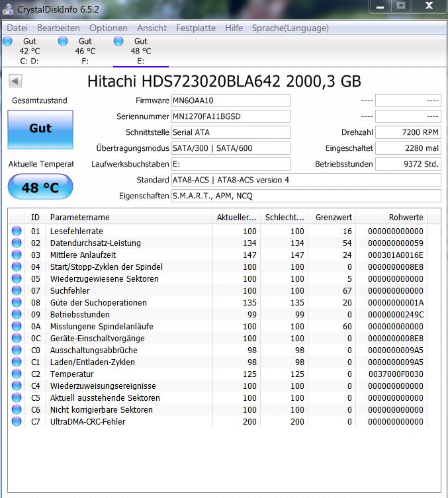
Task: Click status icon of Ausschaltungsabbrüche row
Action: [x=17, y=350]
